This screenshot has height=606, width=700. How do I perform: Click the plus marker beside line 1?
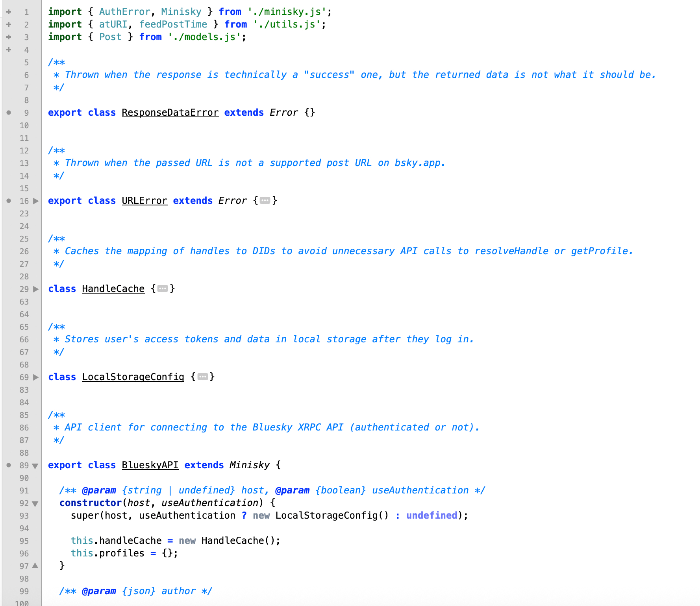click(x=8, y=12)
